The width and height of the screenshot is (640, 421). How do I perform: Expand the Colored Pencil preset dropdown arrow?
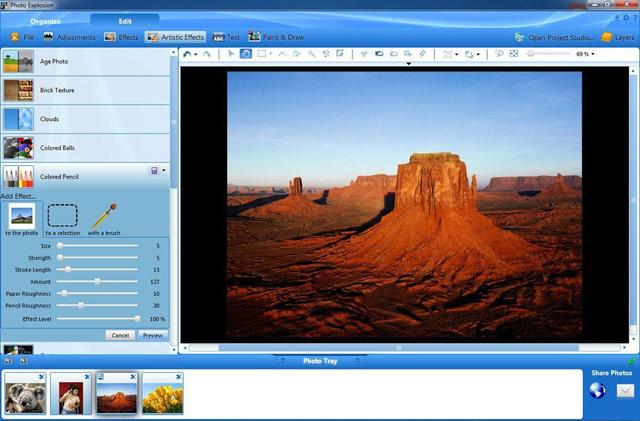pyautogui.click(x=164, y=170)
